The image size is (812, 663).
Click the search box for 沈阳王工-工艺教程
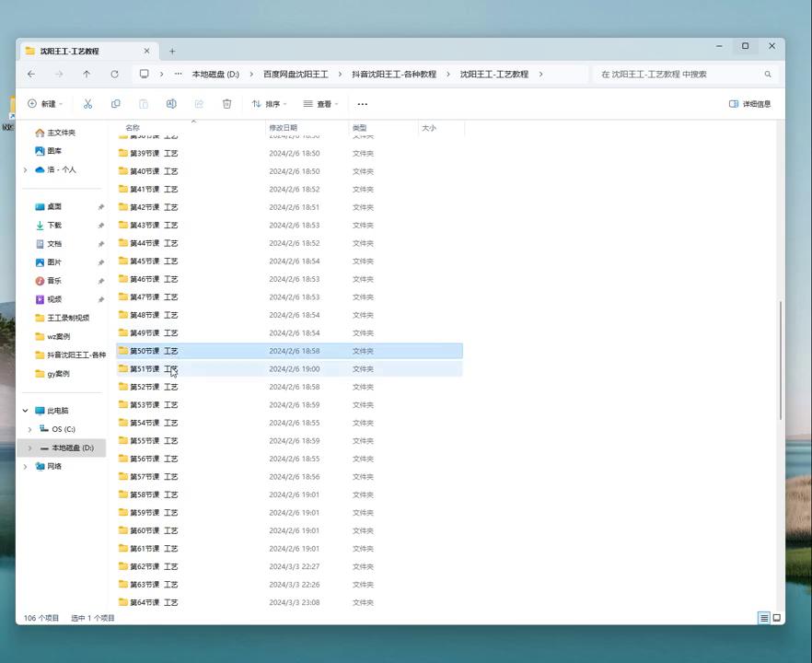[679, 75]
